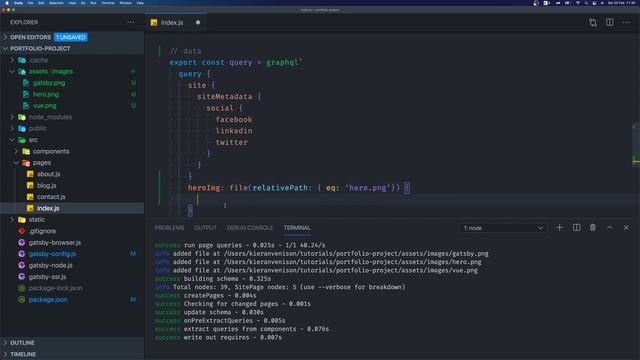
Task: Switch to the Problems tab
Action: (169, 228)
